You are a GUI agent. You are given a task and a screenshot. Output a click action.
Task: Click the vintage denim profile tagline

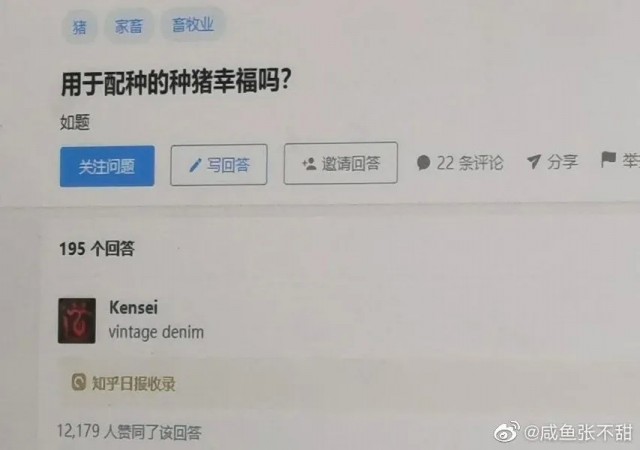pos(156,332)
